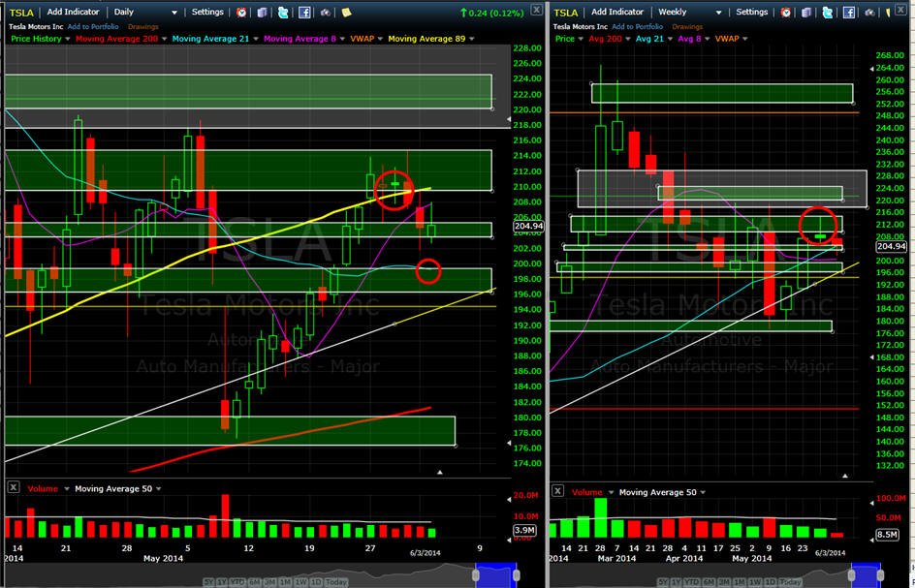915x588 pixels.
Task: Open Settings in Weekly chart
Action: pyautogui.click(x=751, y=12)
